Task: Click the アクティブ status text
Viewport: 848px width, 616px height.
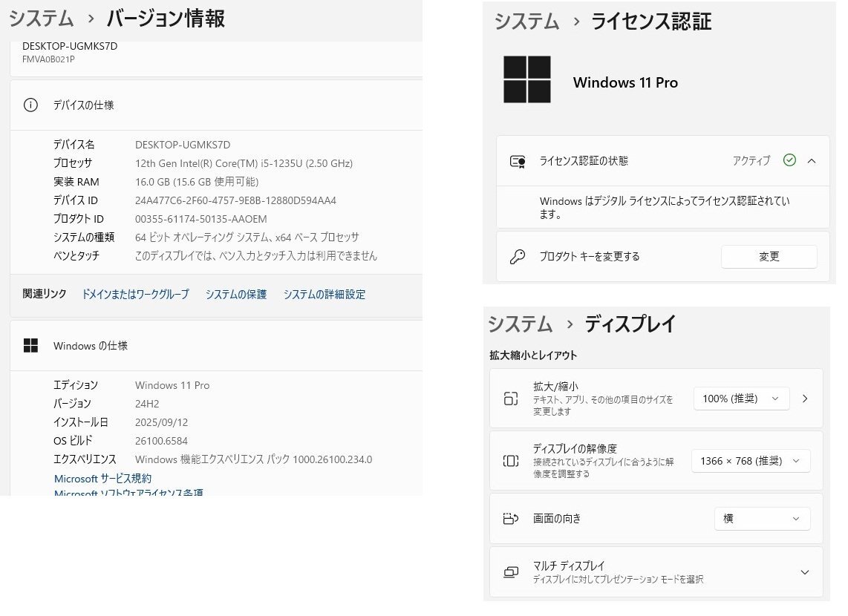Action: tap(751, 160)
